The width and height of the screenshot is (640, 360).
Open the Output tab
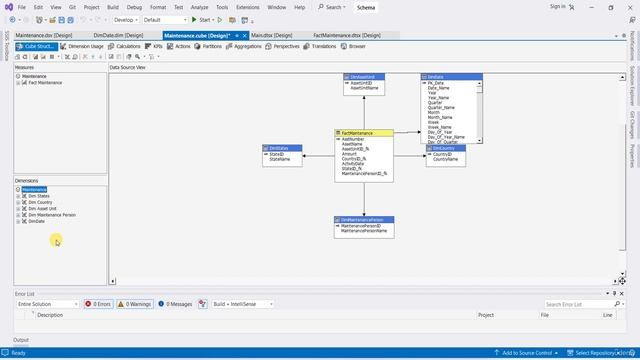pos(21,340)
